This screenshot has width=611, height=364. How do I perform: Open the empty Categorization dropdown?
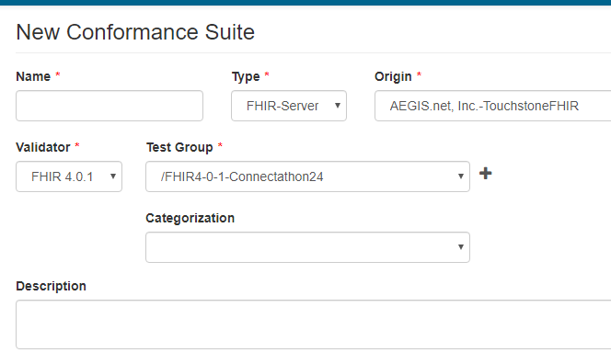(x=308, y=247)
